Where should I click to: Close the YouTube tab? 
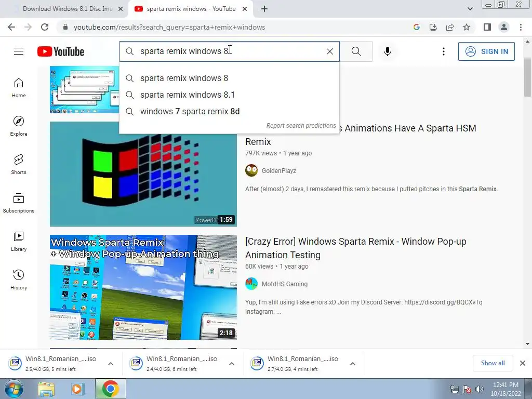tap(245, 9)
